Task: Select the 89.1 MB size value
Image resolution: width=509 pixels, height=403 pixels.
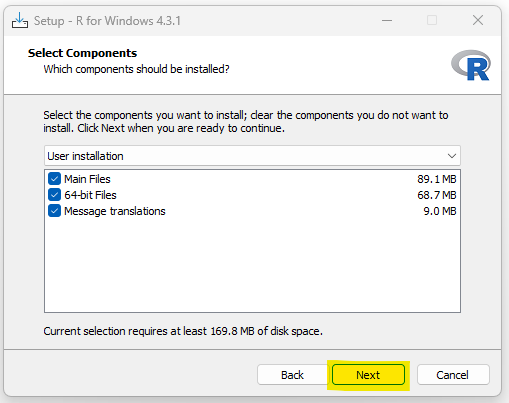Action: click(437, 179)
